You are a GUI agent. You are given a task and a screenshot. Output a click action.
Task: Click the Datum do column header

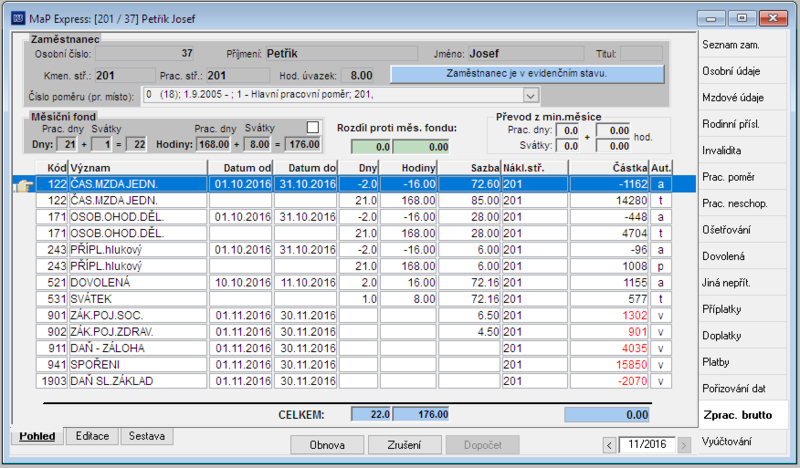tap(306, 168)
